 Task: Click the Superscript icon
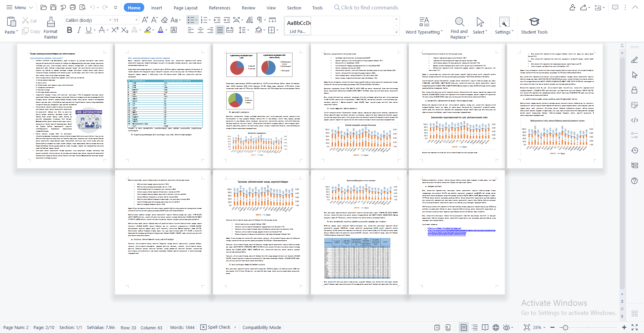point(115,30)
